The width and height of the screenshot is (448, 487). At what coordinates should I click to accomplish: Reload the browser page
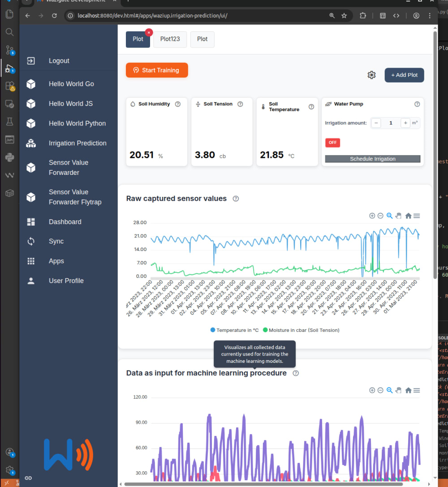[54, 16]
